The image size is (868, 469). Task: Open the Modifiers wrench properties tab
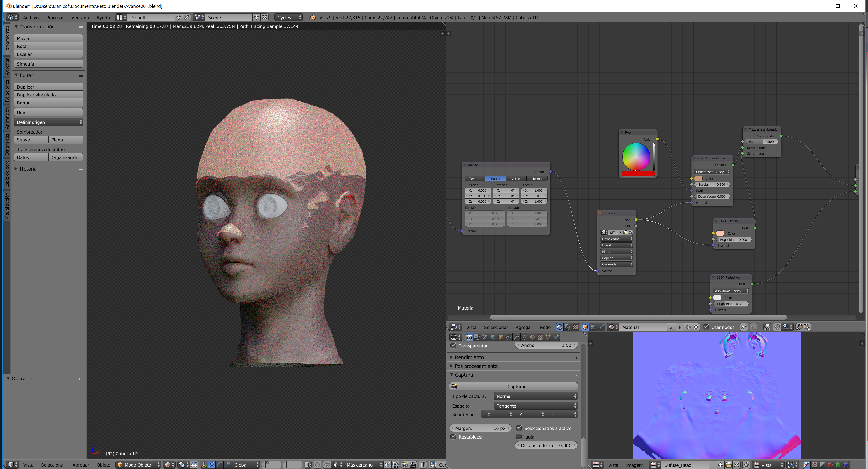click(516, 337)
